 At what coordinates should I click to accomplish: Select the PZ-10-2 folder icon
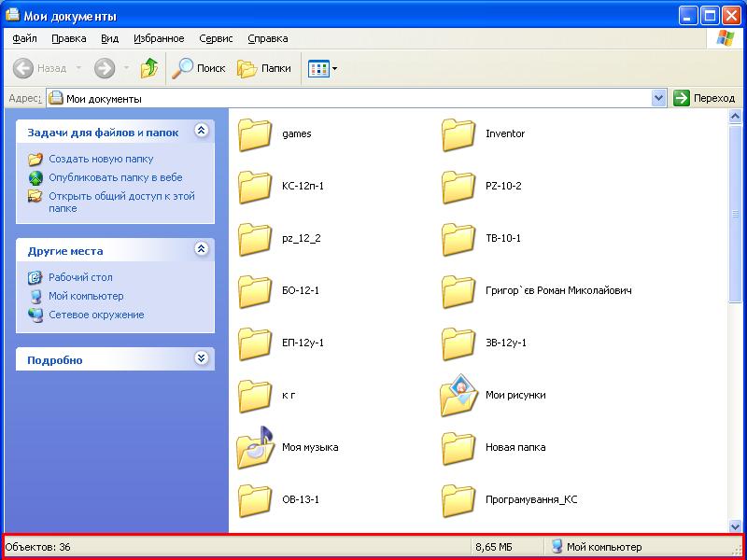458,188
